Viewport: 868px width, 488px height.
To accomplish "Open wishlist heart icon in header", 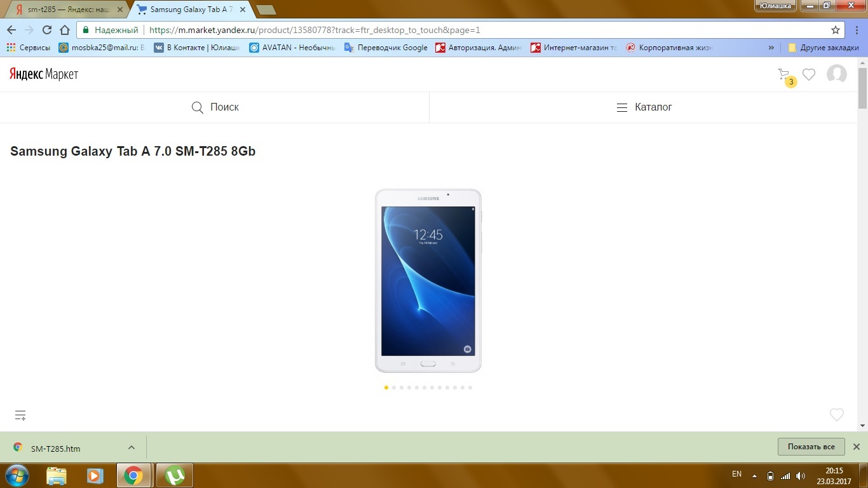I will point(809,74).
